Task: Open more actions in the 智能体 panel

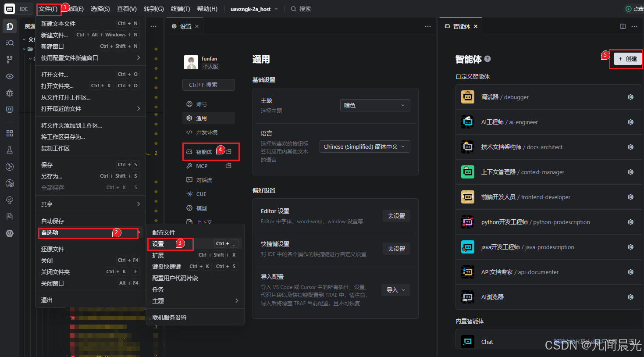Action: pyautogui.click(x=634, y=26)
